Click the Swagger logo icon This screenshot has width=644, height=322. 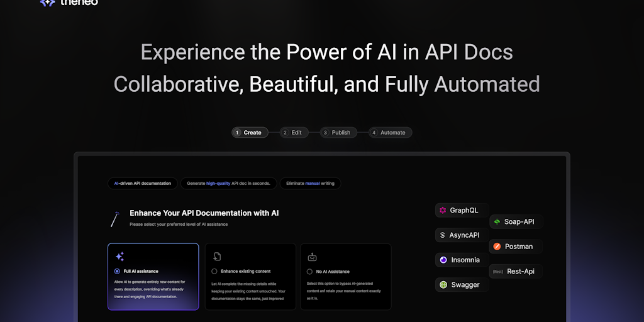click(443, 285)
